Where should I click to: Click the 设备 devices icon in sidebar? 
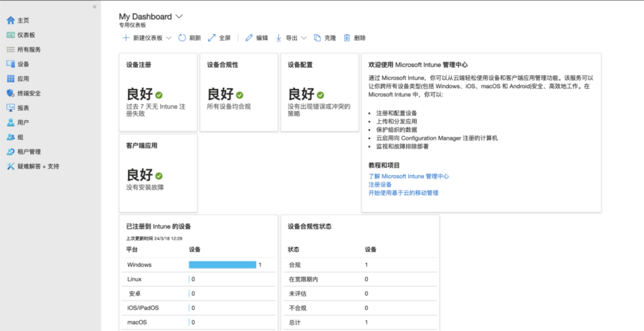pyautogui.click(x=11, y=64)
